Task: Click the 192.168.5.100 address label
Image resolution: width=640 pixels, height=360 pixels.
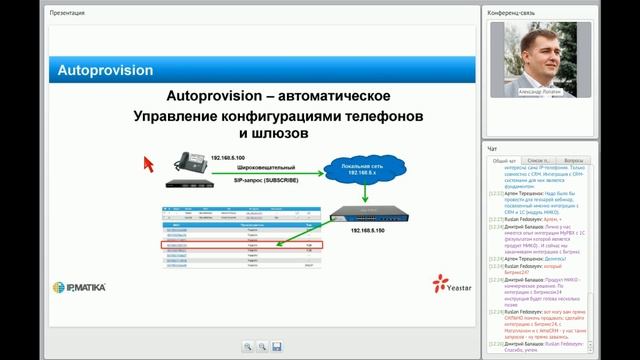Action: click(228, 158)
